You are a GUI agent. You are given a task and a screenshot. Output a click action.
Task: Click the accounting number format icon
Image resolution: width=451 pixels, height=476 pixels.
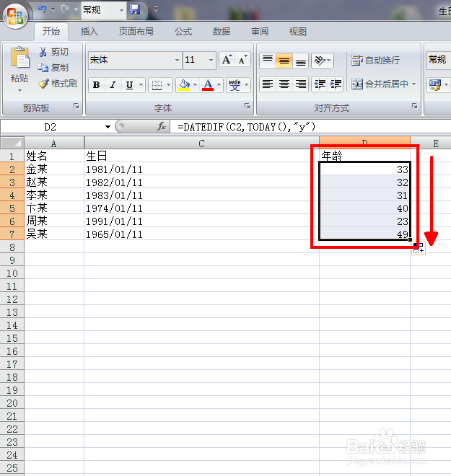coord(435,84)
